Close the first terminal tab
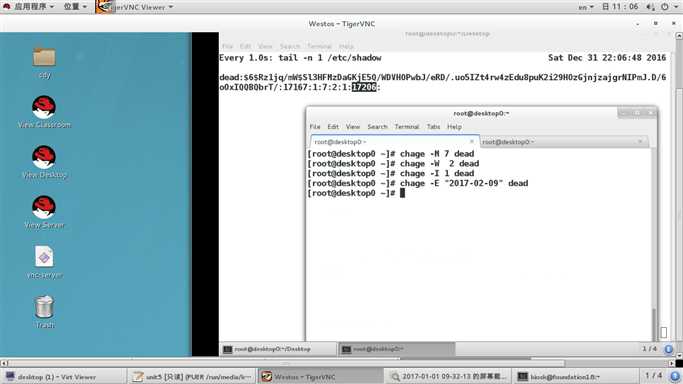The height and width of the screenshot is (384, 683). pos(471,141)
